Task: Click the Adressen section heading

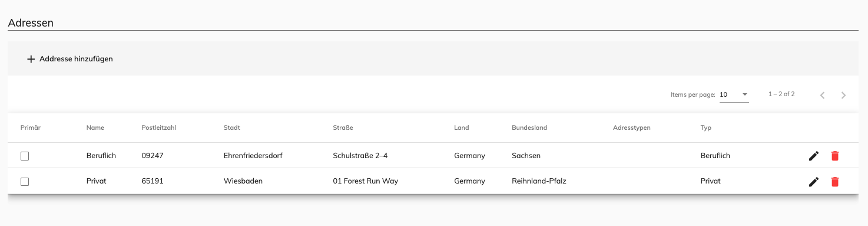Action: point(31,23)
